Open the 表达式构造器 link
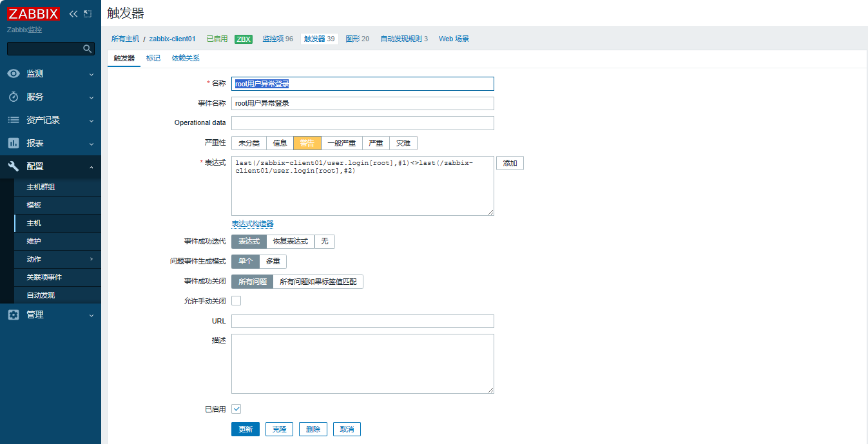The image size is (868, 444). (x=252, y=224)
